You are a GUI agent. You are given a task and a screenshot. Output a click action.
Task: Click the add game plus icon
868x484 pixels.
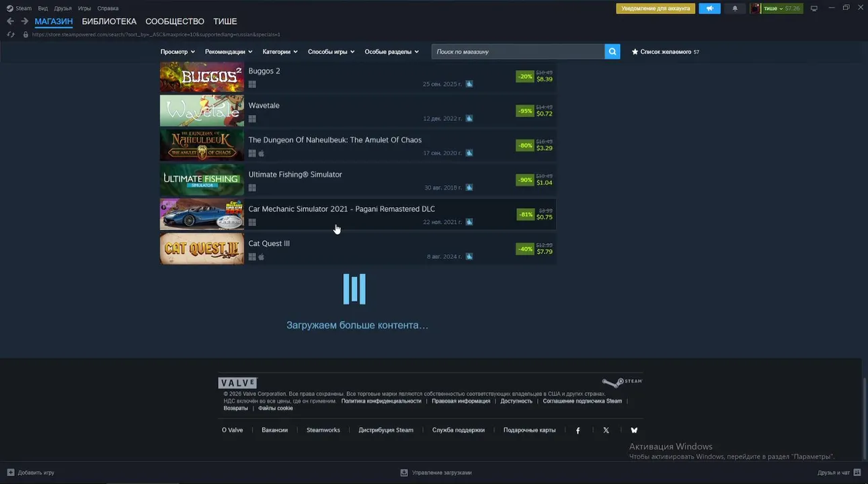tap(10, 473)
